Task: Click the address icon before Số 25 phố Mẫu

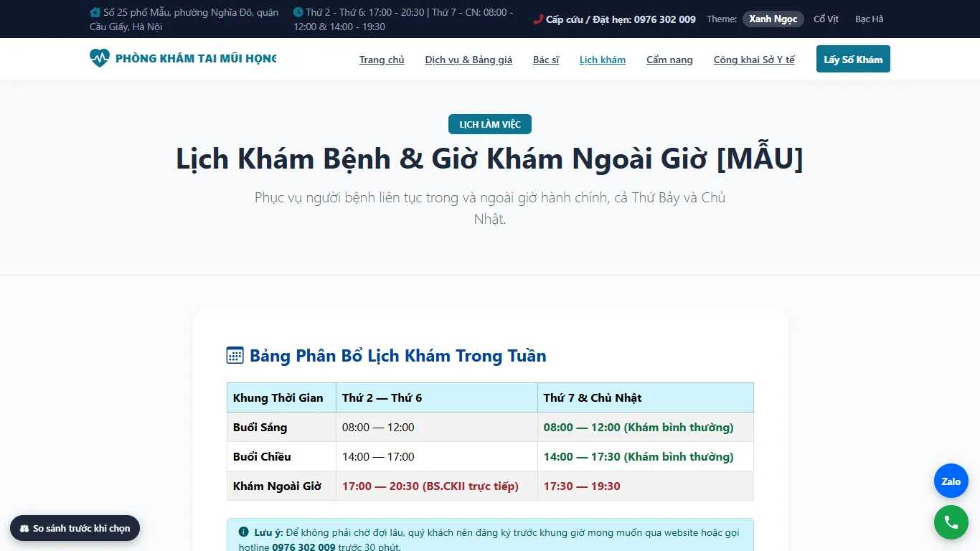Action: click(x=95, y=12)
